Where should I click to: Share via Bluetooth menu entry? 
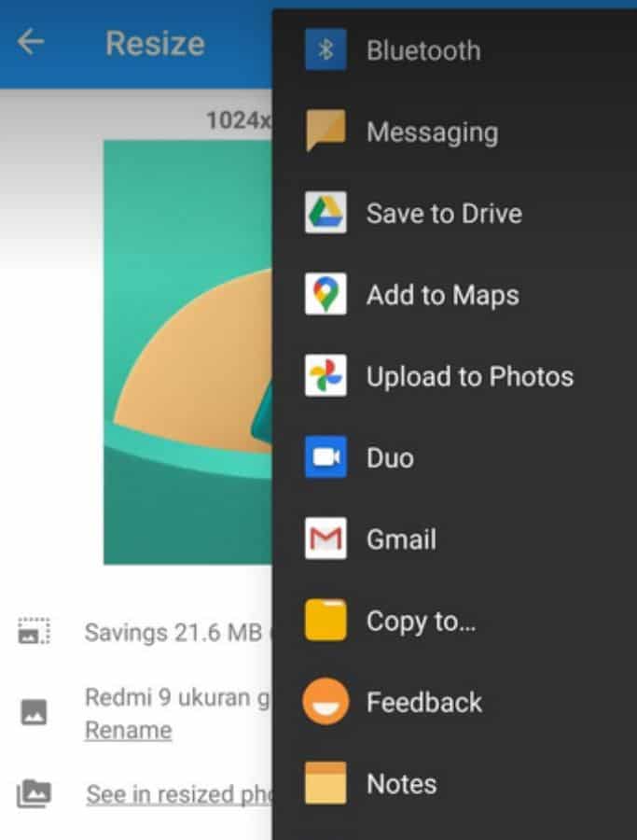(423, 50)
